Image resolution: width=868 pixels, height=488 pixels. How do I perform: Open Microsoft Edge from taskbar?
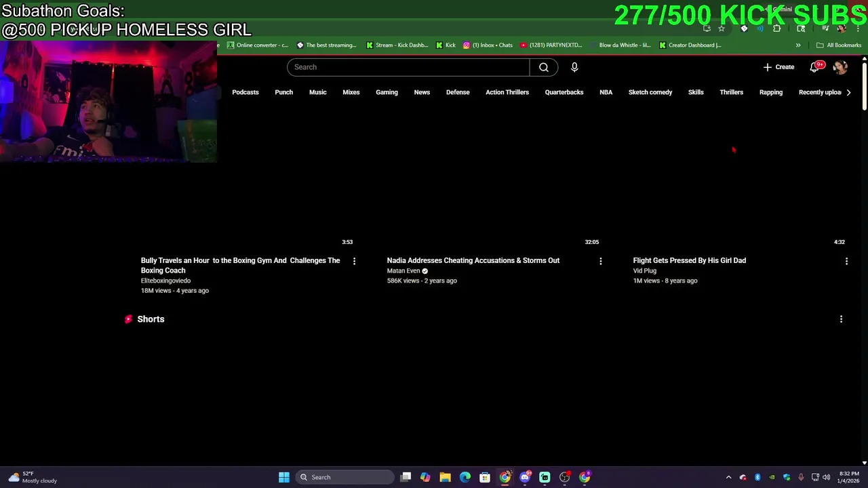[465, 477]
